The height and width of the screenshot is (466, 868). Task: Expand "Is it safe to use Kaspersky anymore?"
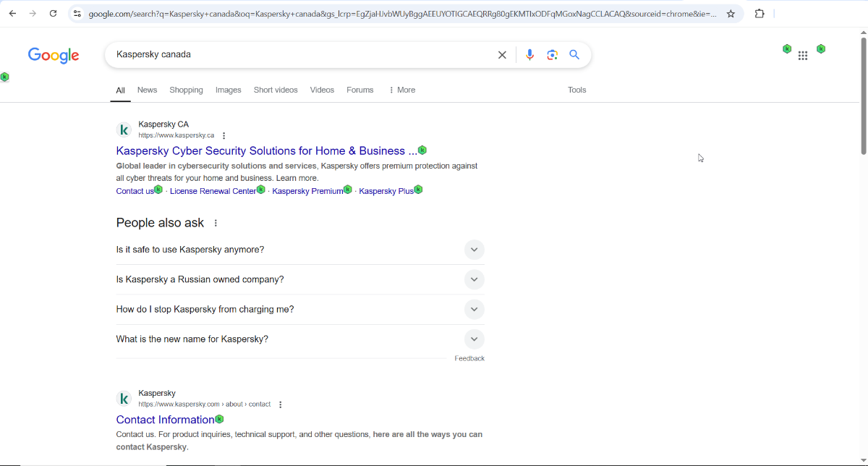pos(474,250)
